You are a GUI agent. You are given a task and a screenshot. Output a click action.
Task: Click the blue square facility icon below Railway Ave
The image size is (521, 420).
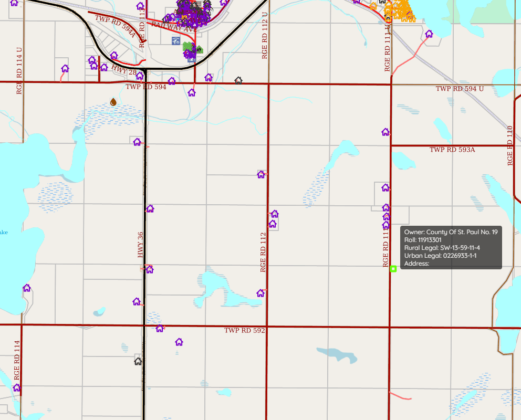pyautogui.click(x=176, y=41)
